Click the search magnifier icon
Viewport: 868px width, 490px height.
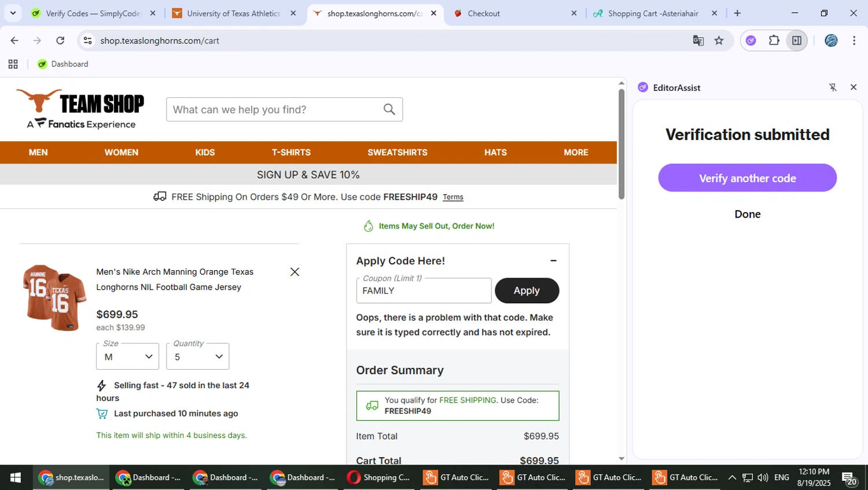click(389, 109)
